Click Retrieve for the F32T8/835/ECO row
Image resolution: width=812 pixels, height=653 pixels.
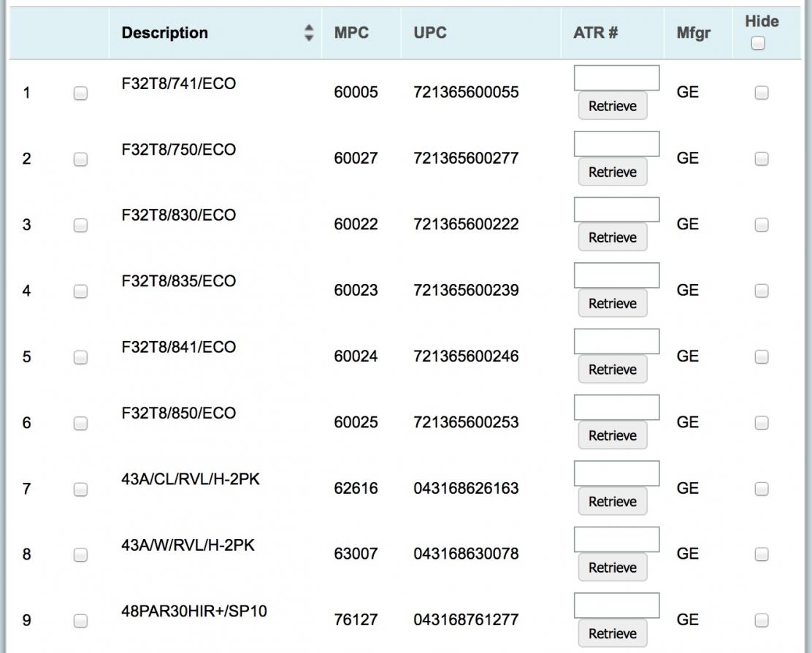point(612,302)
